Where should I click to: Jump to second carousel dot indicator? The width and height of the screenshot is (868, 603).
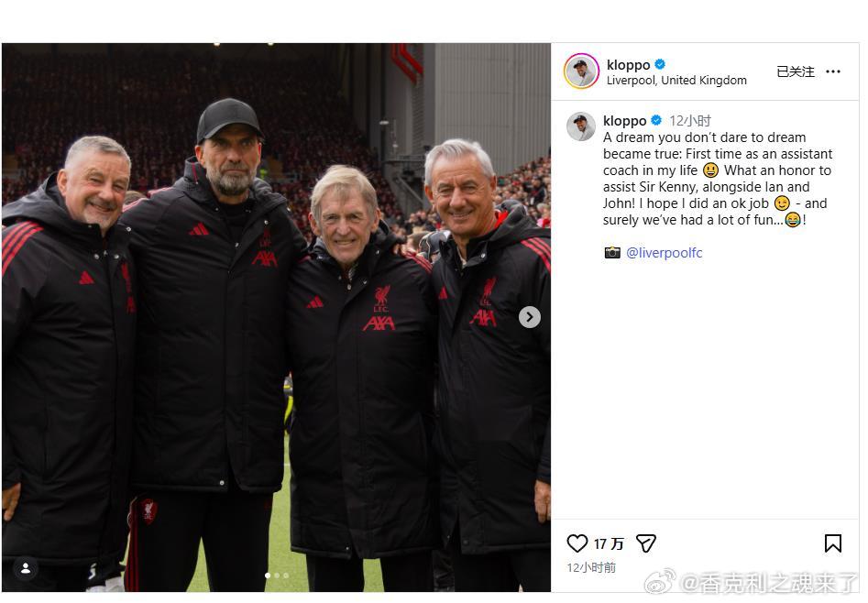coord(277,576)
